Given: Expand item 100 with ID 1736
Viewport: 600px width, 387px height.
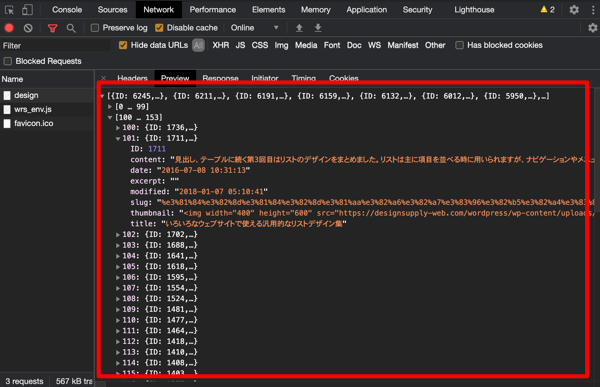Looking at the screenshot, I should pos(118,128).
